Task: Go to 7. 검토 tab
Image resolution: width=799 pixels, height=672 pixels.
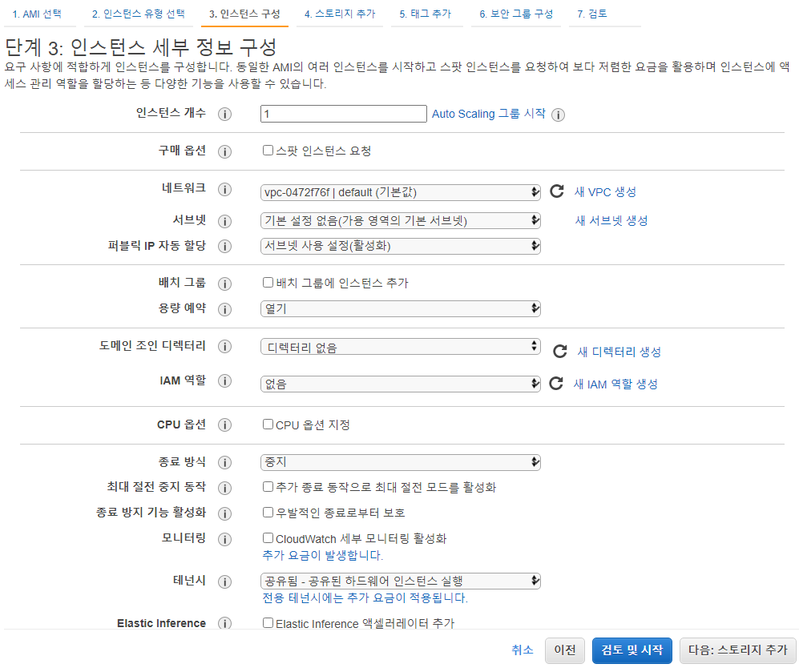Action: (592, 14)
